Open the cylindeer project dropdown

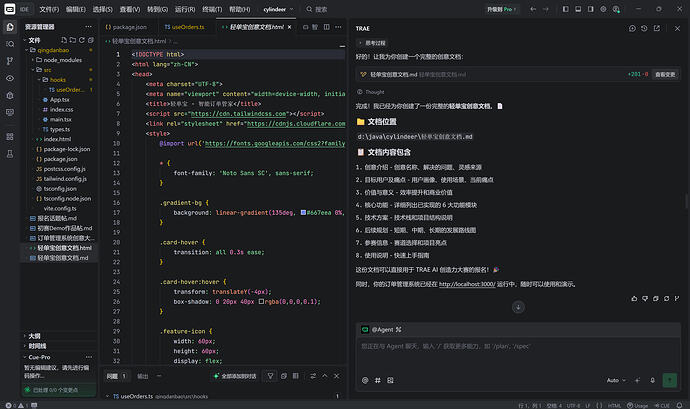coord(278,9)
